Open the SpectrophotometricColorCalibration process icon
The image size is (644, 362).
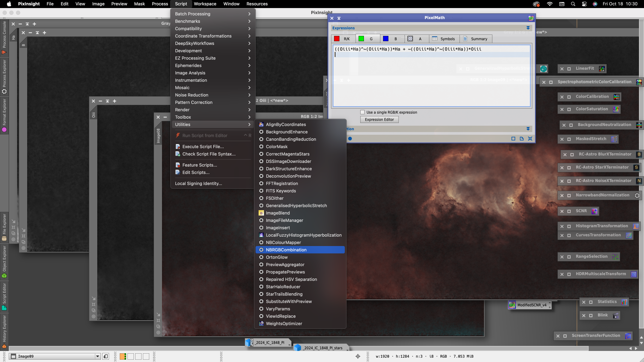(x=639, y=82)
